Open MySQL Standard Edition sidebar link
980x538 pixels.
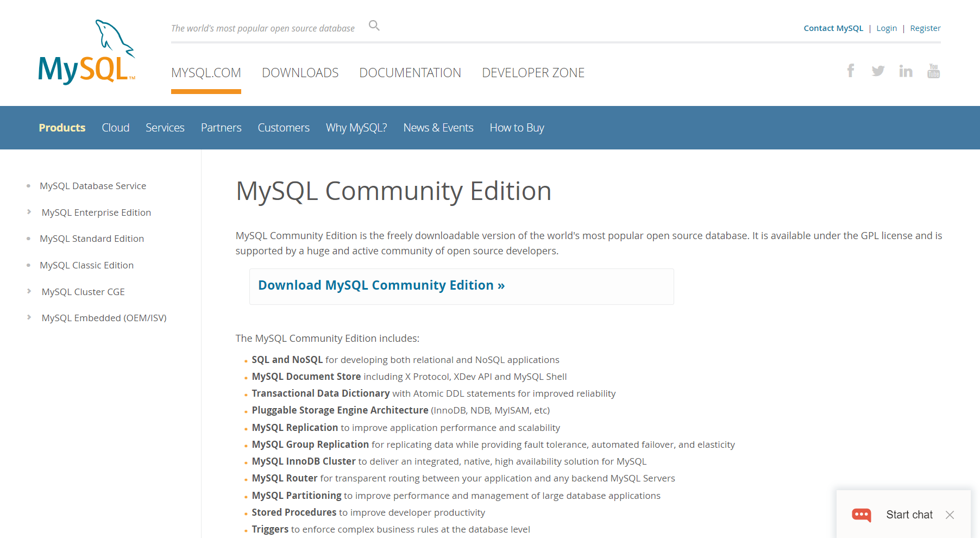(x=92, y=239)
